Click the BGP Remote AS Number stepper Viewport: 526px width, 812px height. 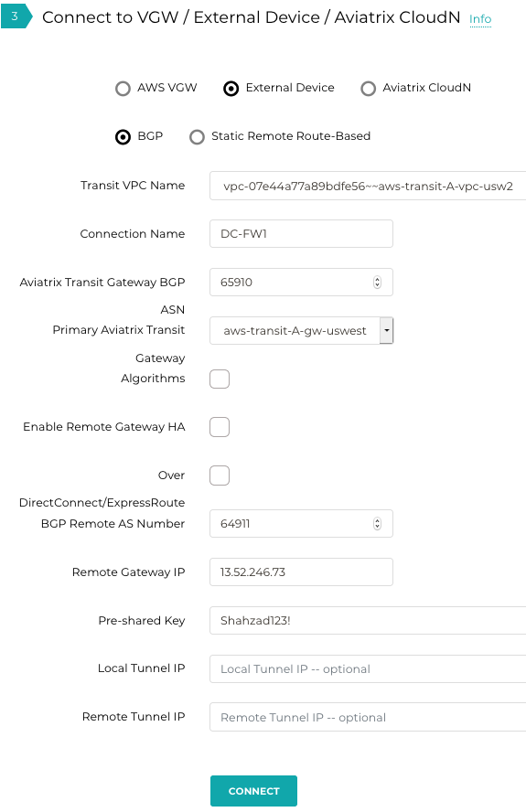[x=377, y=524]
